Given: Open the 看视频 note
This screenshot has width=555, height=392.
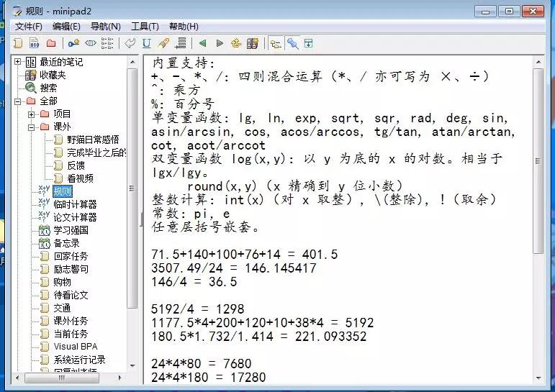Looking at the screenshot, I should point(80,178).
